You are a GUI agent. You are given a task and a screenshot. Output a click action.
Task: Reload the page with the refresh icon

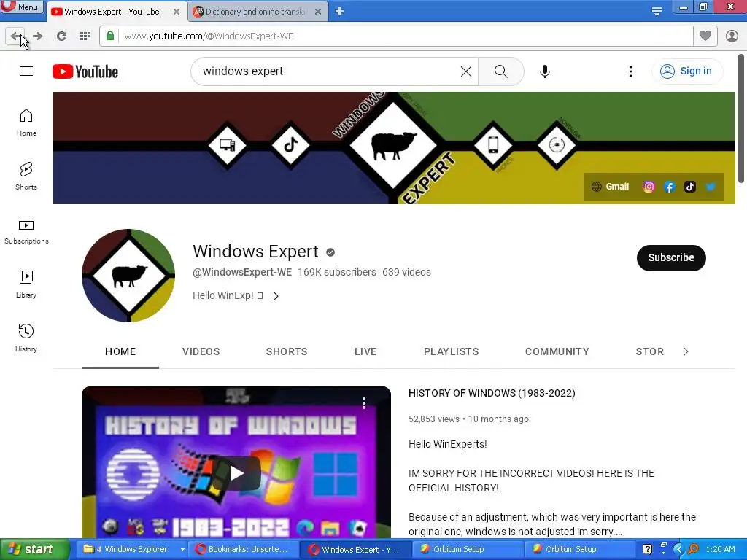pos(61,36)
